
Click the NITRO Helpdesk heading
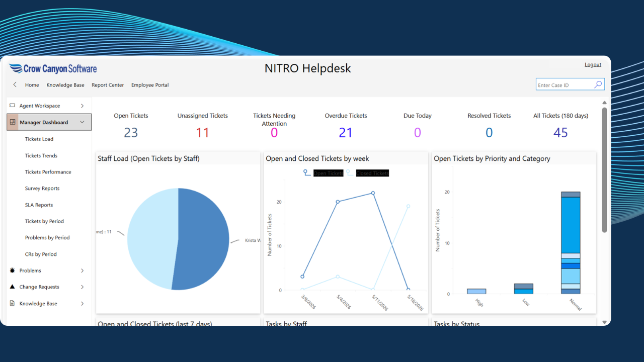click(308, 68)
